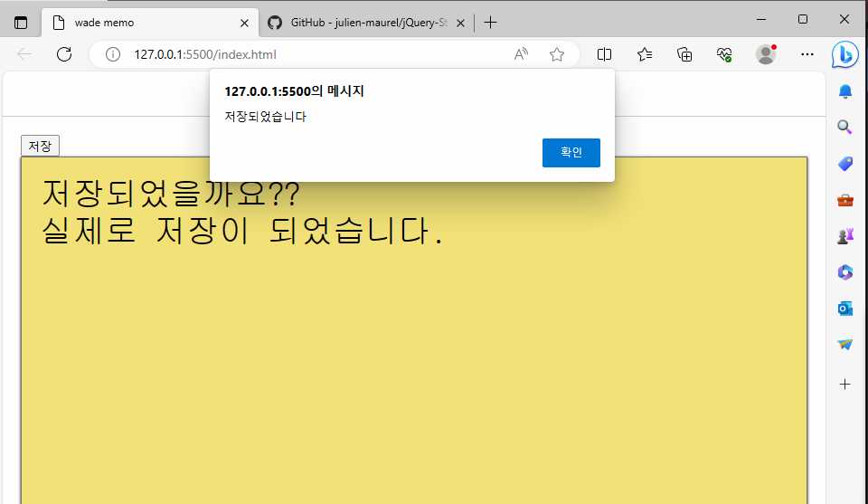Open Collections panel

(x=684, y=54)
